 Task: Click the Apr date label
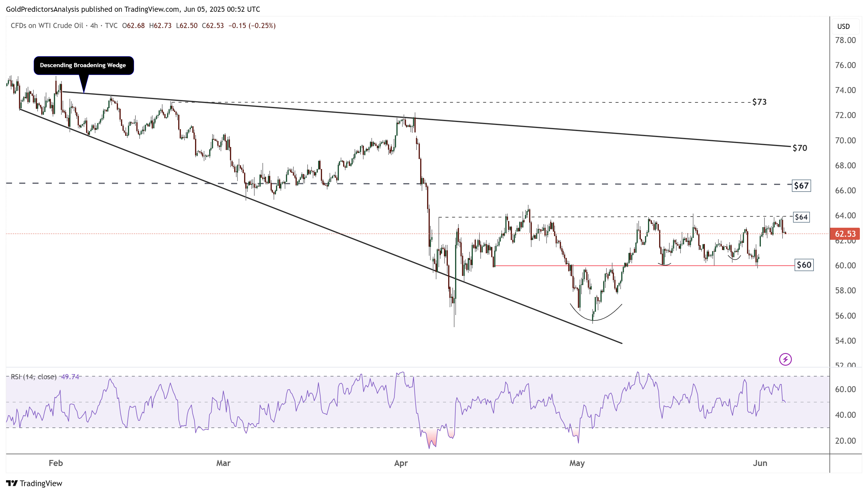[401, 463]
